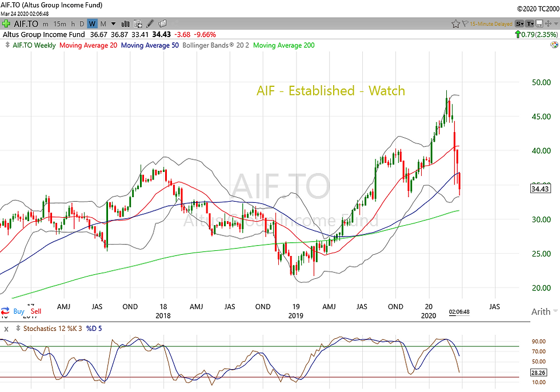The height and width of the screenshot is (392, 560).
Task: Switch to the daily 'D' timeframe
Action: pyautogui.click(x=82, y=24)
